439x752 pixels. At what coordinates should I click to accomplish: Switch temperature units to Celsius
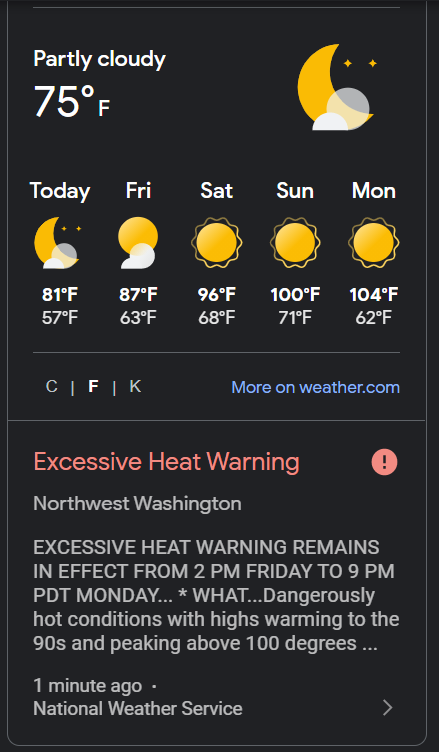(x=51, y=387)
